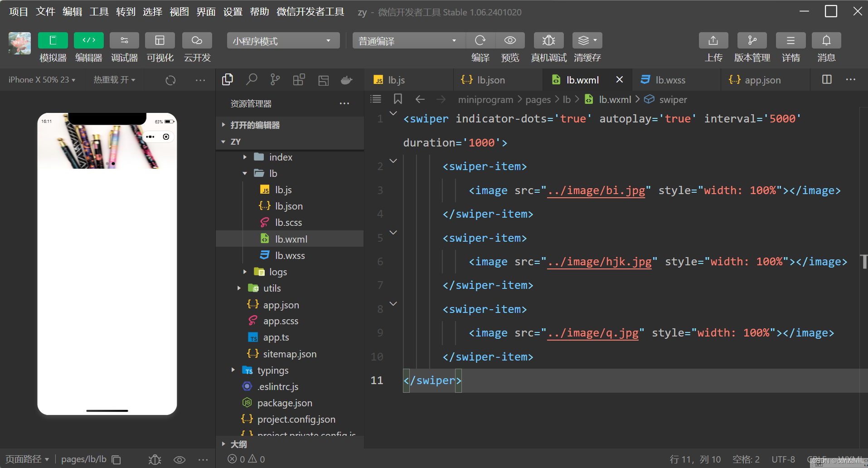Switch to the app.json tab
Screen dimensions: 868x468
(765, 80)
